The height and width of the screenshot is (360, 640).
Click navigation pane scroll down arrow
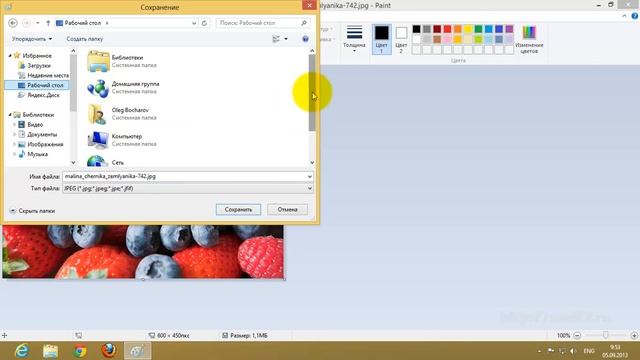coord(73,162)
